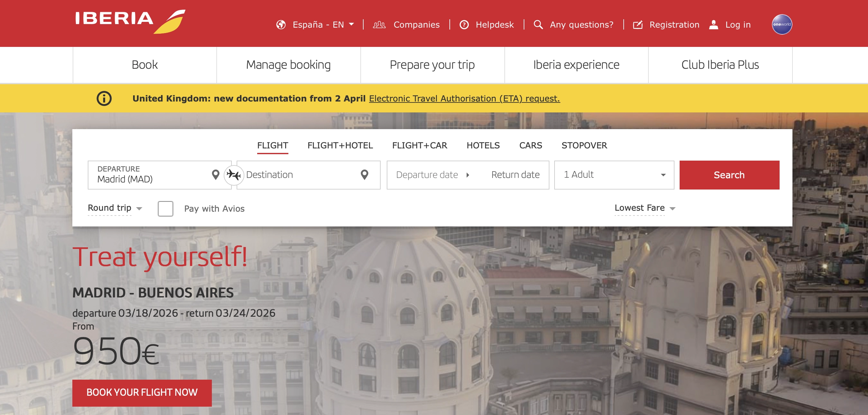
Task: Select the FLIGHT tab
Action: [x=273, y=146]
